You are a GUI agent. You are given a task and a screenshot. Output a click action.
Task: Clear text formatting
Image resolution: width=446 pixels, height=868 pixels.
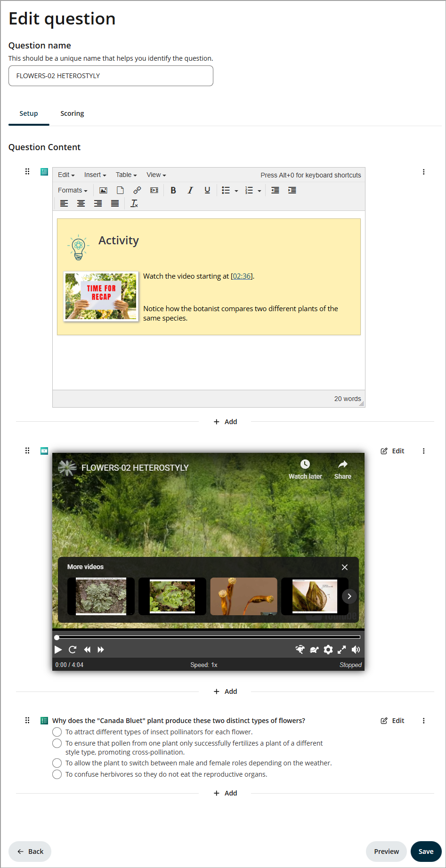coord(134,203)
